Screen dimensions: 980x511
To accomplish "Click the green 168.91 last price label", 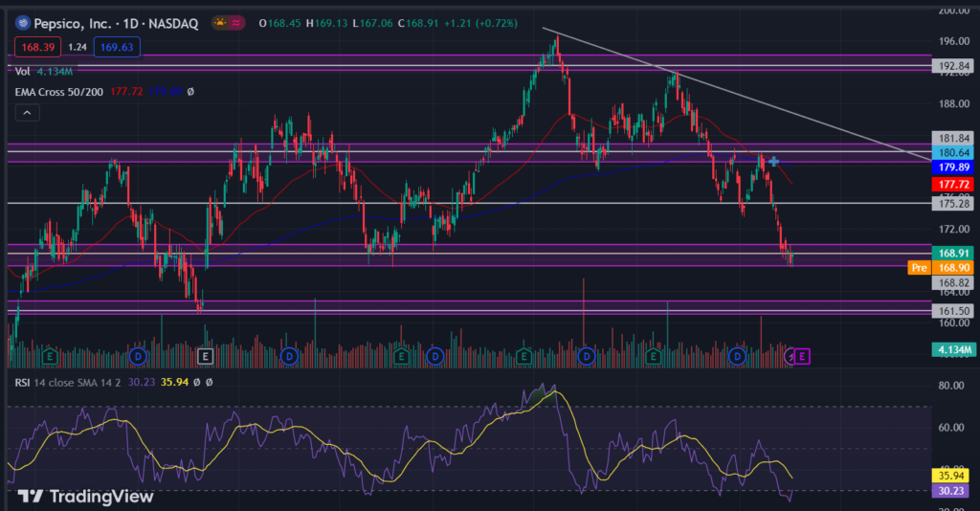I will point(952,253).
